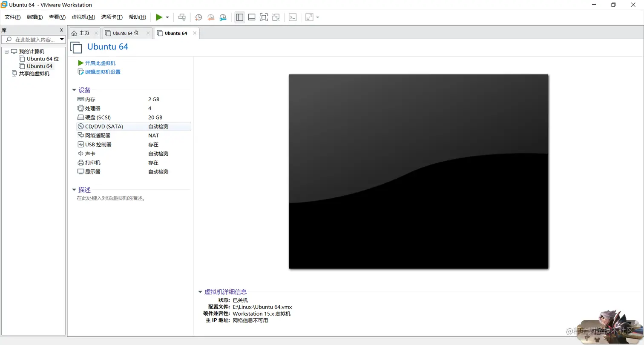Image resolution: width=644 pixels, height=345 pixels.
Task: Click the 20 GB disk size value
Action: (155, 117)
